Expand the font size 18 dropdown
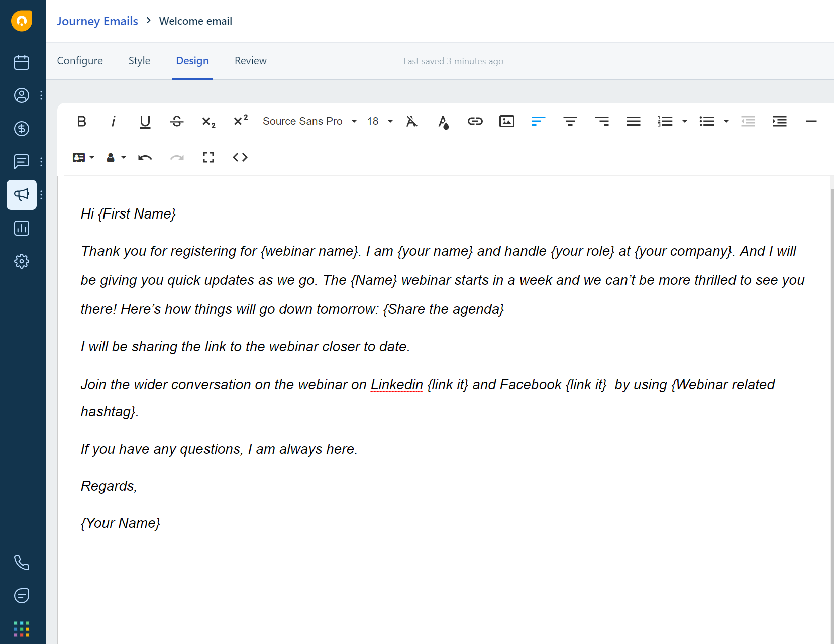The height and width of the screenshot is (644, 834). (380, 121)
